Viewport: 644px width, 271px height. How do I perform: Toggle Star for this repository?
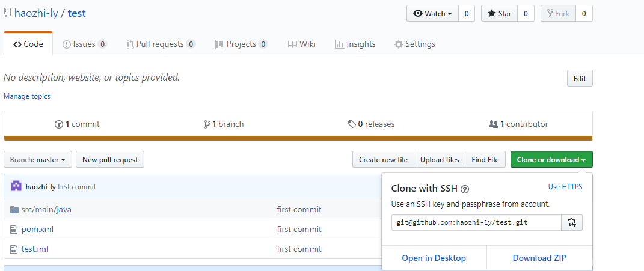coord(500,14)
